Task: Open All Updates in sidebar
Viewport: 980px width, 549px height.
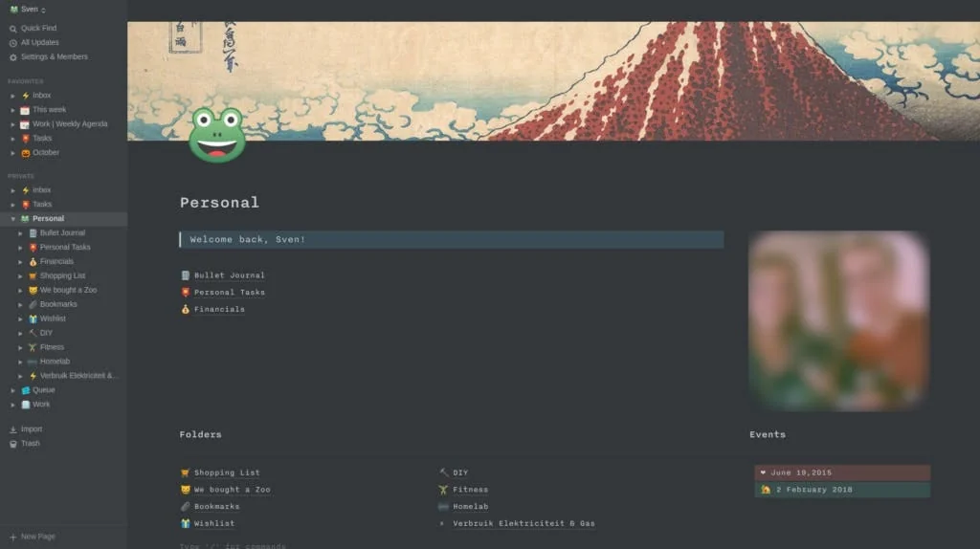Action: (x=40, y=42)
